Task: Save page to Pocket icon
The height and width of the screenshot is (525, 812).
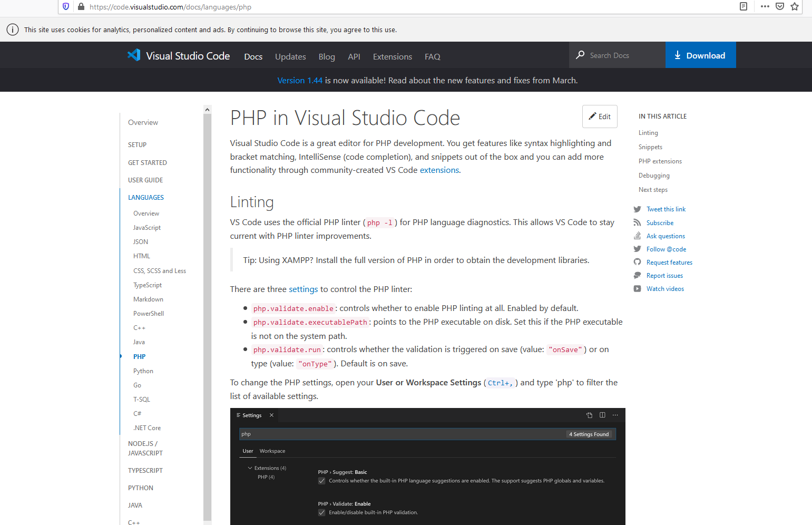Action: (780, 6)
